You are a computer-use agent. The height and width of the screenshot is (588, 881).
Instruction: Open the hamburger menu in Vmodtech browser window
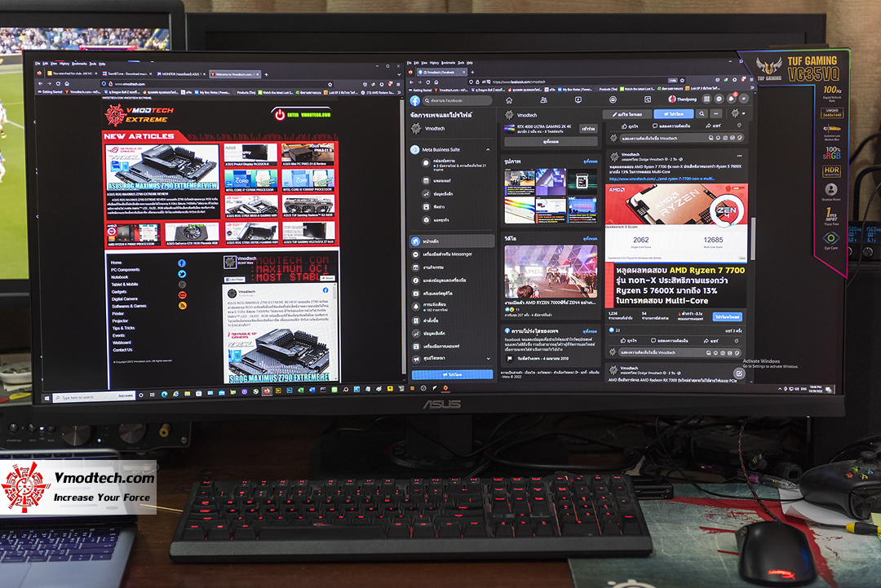[x=398, y=84]
